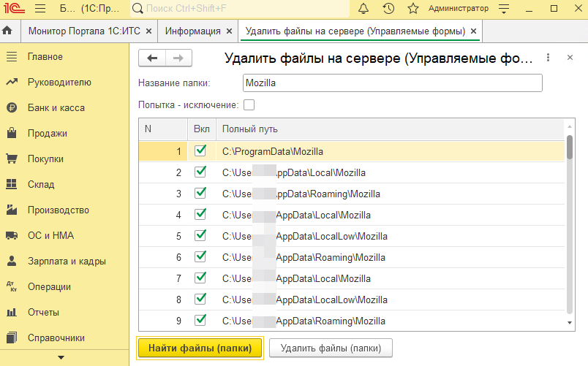This screenshot has width=588, height=366.
Task: Open the history clock icon
Action: (388, 9)
